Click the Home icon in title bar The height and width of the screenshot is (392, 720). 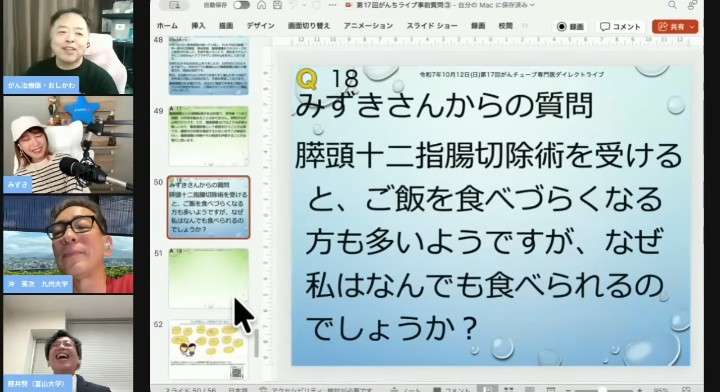[x=261, y=5]
